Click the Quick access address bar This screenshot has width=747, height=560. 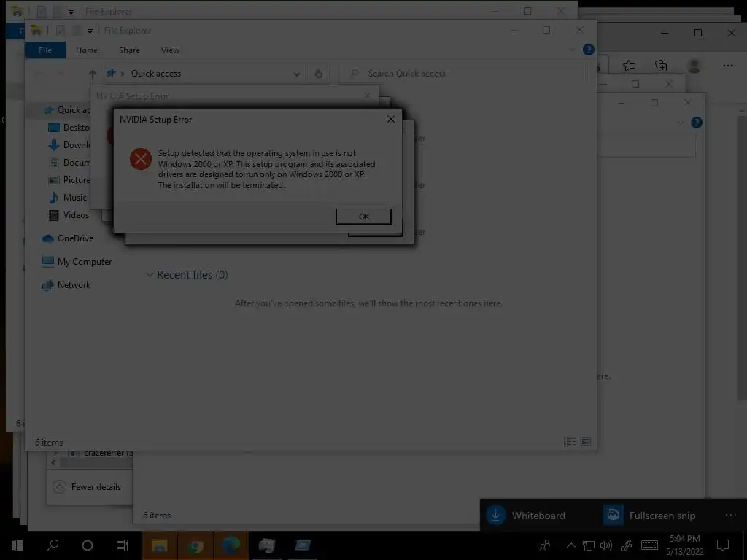(x=204, y=74)
